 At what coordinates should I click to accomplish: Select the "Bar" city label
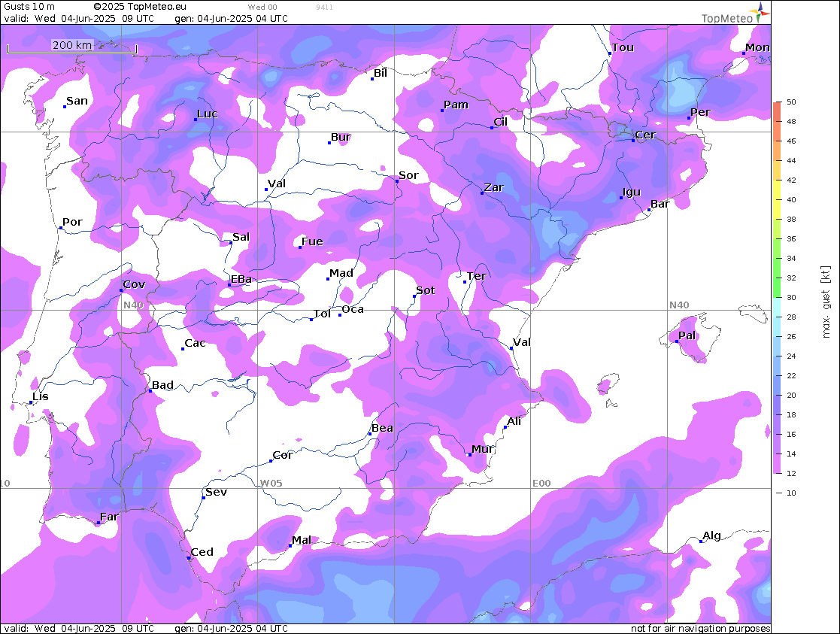coord(660,204)
